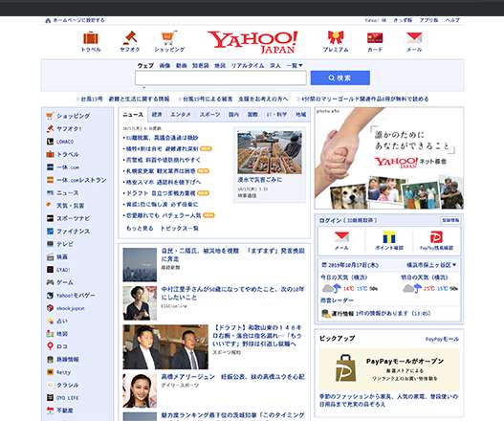Expand the 一覧 search category dropdown
This screenshot has height=421, width=504.
[295, 66]
